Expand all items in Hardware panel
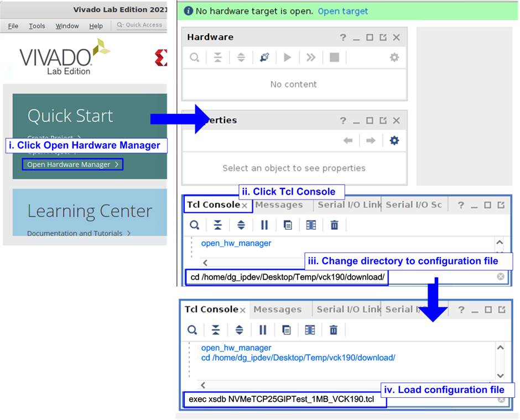Image resolution: width=520 pixels, height=420 pixels. (x=241, y=57)
